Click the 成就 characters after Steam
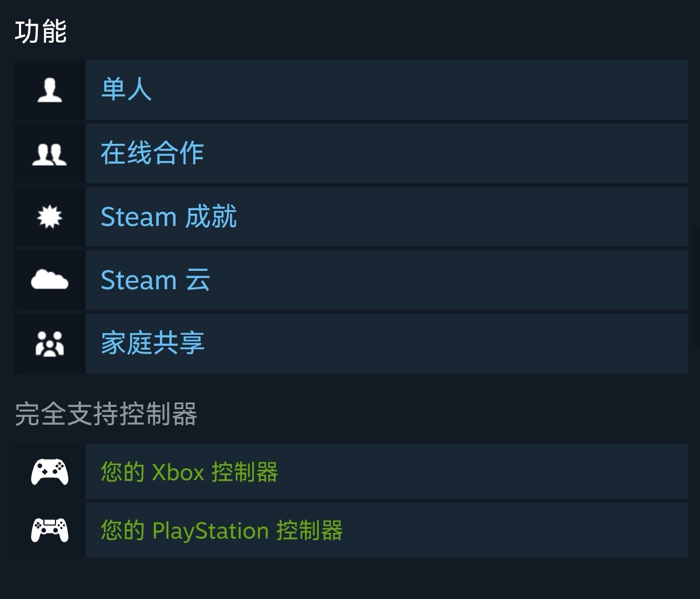700x599 pixels. pyautogui.click(x=211, y=217)
